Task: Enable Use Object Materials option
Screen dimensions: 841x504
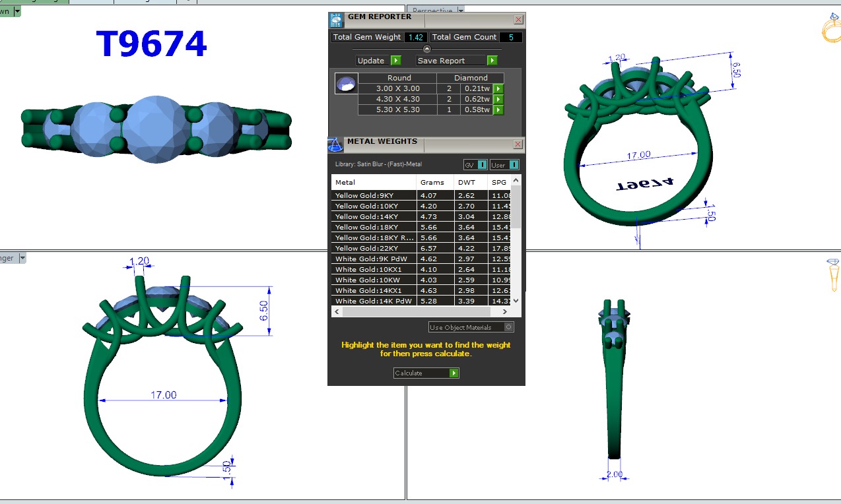Action: (508, 327)
